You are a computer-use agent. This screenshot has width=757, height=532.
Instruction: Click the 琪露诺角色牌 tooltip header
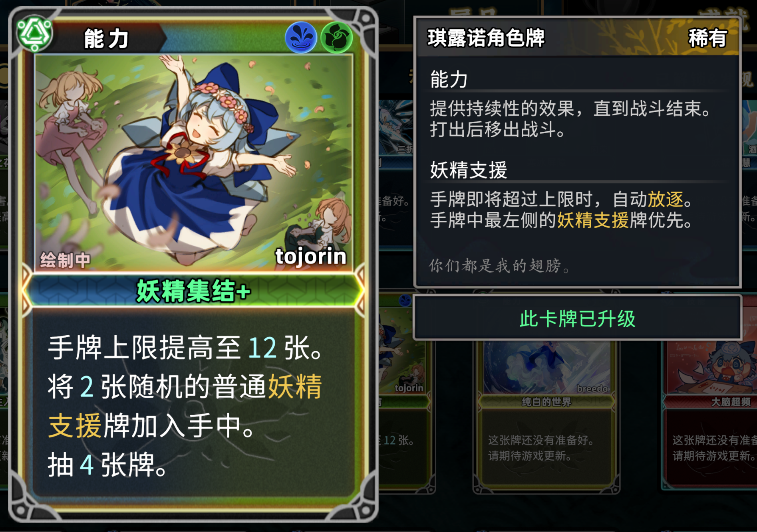486,38
